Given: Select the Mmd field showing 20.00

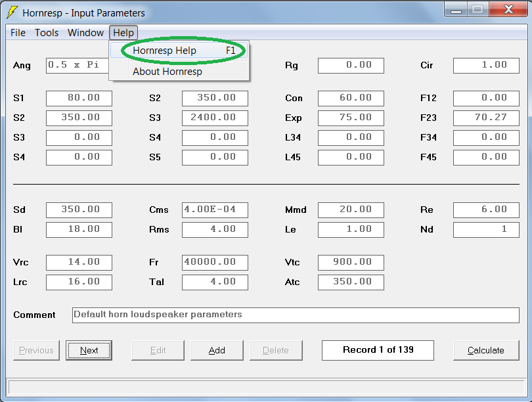Looking at the screenshot, I should pyautogui.click(x=351, y=210).
